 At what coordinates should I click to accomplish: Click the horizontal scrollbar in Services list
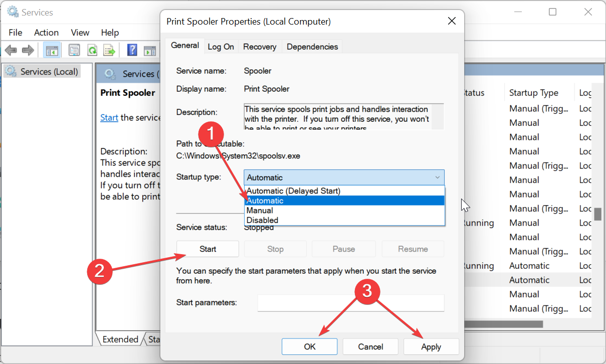[504, 324]
